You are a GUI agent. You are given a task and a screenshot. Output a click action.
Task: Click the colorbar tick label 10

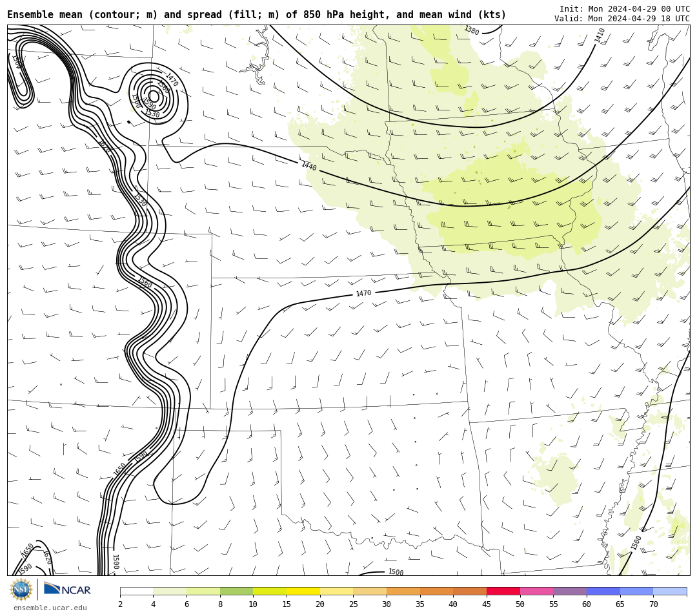[x=253, y=604]
